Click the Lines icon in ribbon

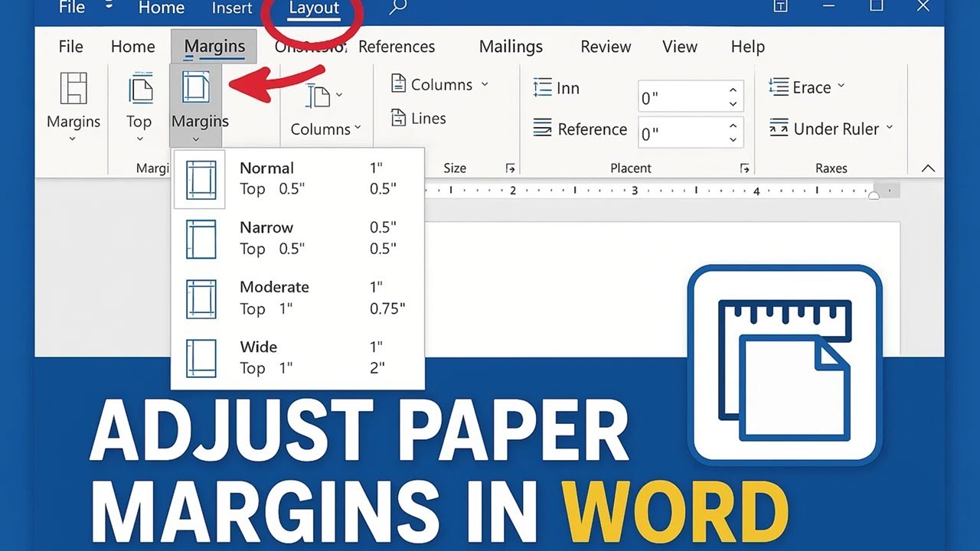pyautogui.click(x=398, y=118)
